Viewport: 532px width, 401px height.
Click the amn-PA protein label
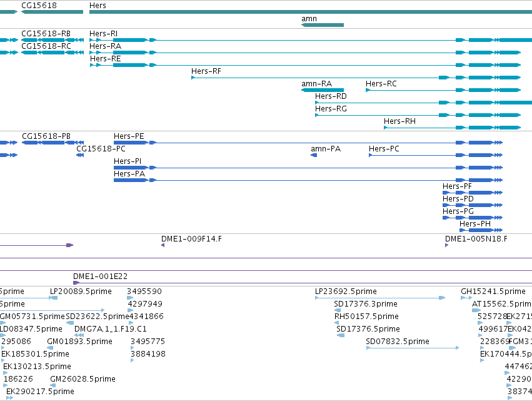click(326, 149)
